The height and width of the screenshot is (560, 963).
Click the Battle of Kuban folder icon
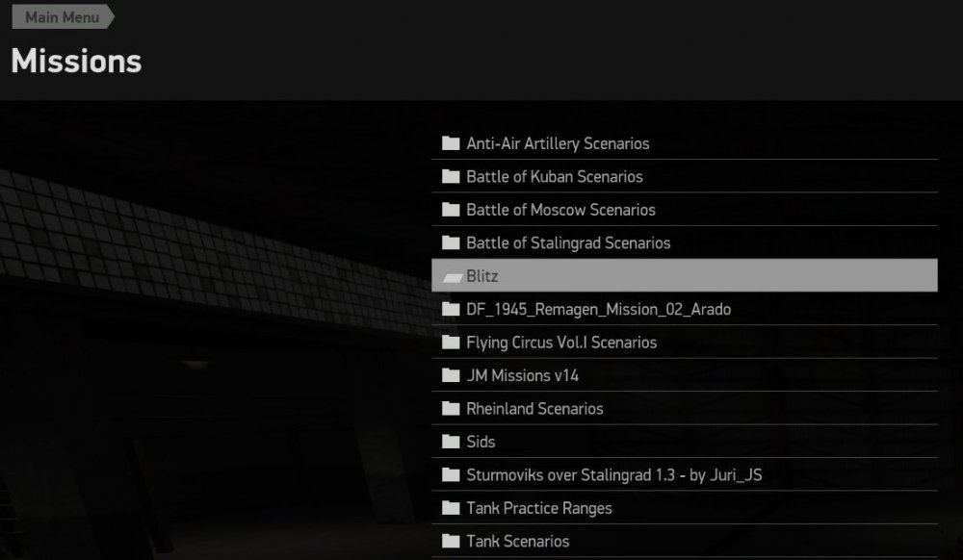tap(451, 177)
